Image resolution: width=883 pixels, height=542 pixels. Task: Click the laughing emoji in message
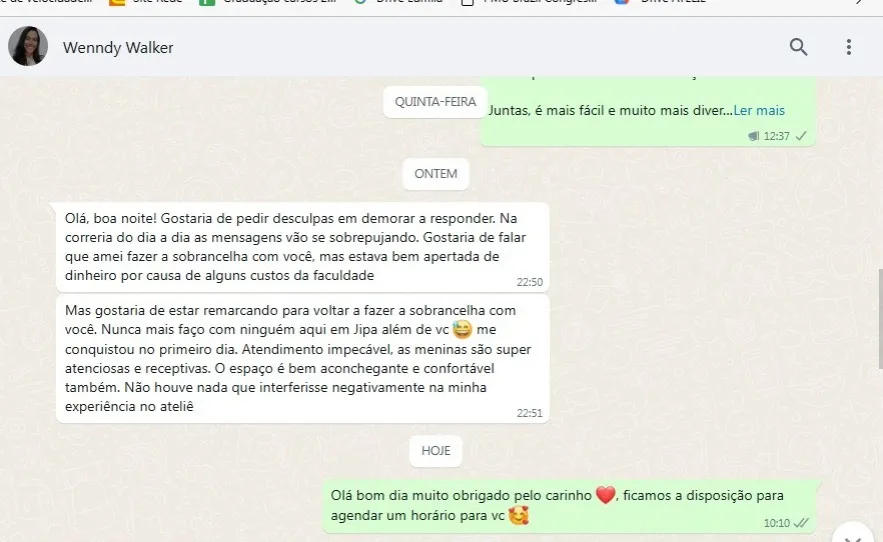click(462, 329)
